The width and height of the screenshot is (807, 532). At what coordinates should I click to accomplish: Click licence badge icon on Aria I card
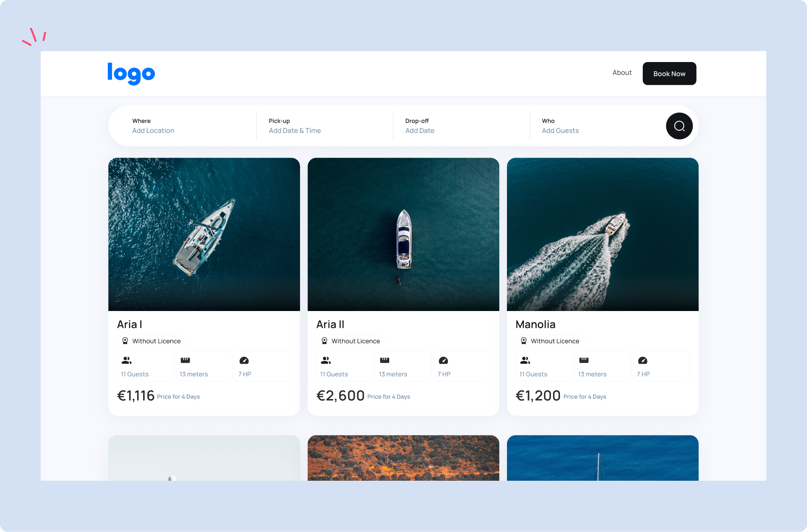coord(125,341)
